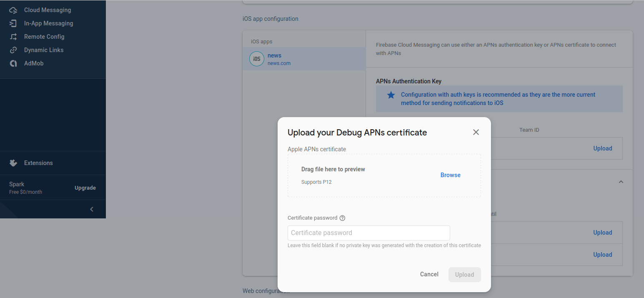Click the blue star recommendation icon

click(x=391, y=95)
